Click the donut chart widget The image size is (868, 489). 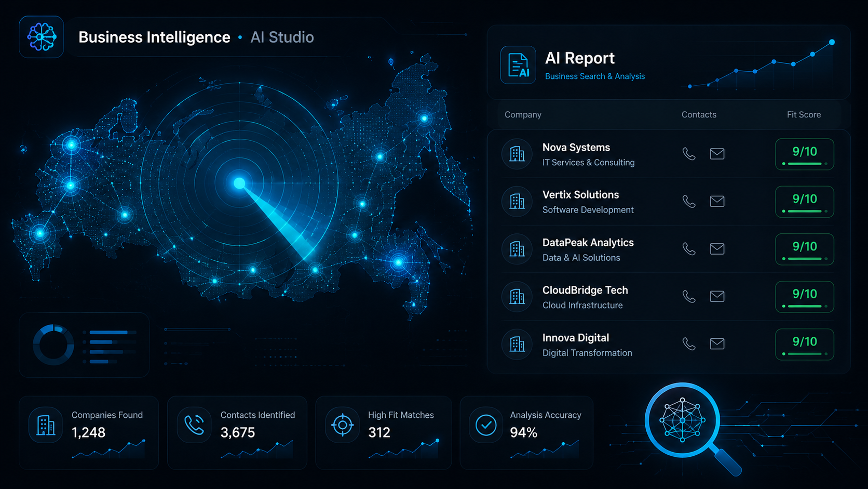(x=53, y=345)
